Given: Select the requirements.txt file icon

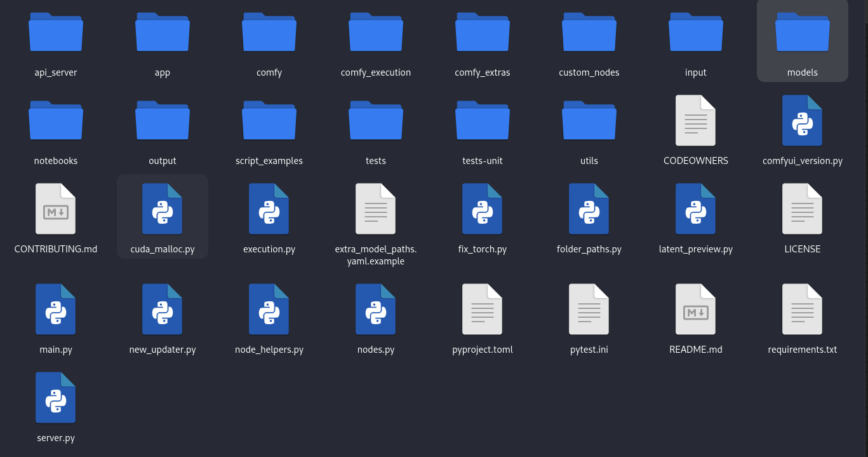Looking at the screenshot, I should [x=803, y=309].
